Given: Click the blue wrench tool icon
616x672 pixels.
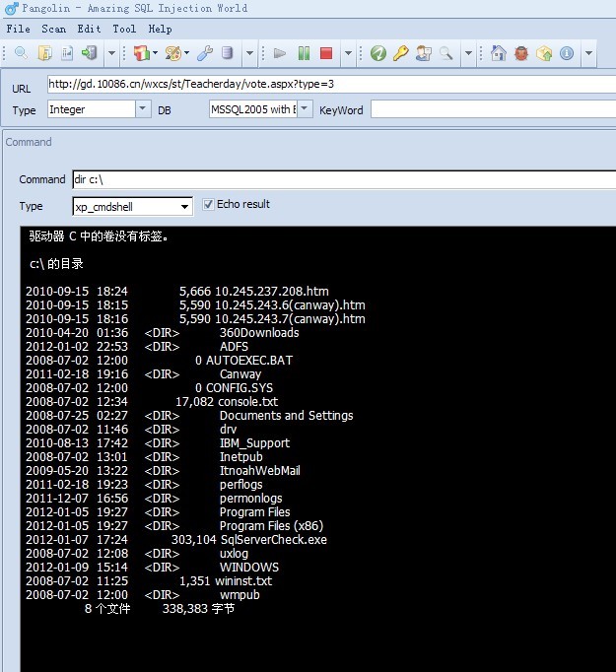Looking at the screenshot, I should [x=205, y=53].
